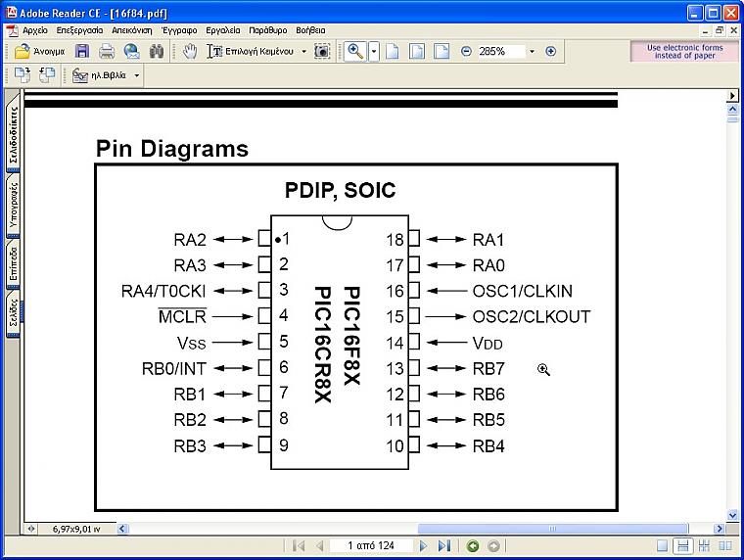Click the Fit Page view icon
This screenshot has width=744, height=560.
tap(417, 51)
